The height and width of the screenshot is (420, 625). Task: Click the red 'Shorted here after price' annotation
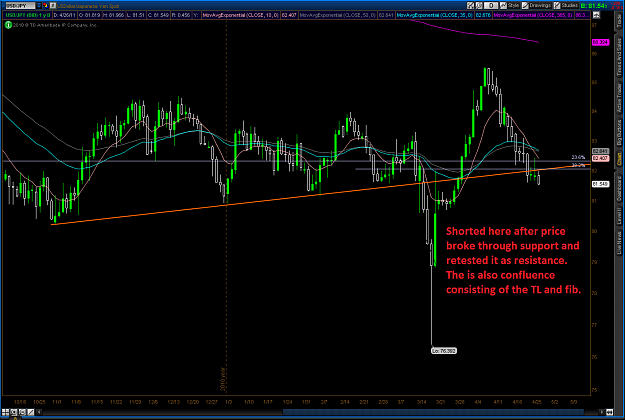(513, 260)
